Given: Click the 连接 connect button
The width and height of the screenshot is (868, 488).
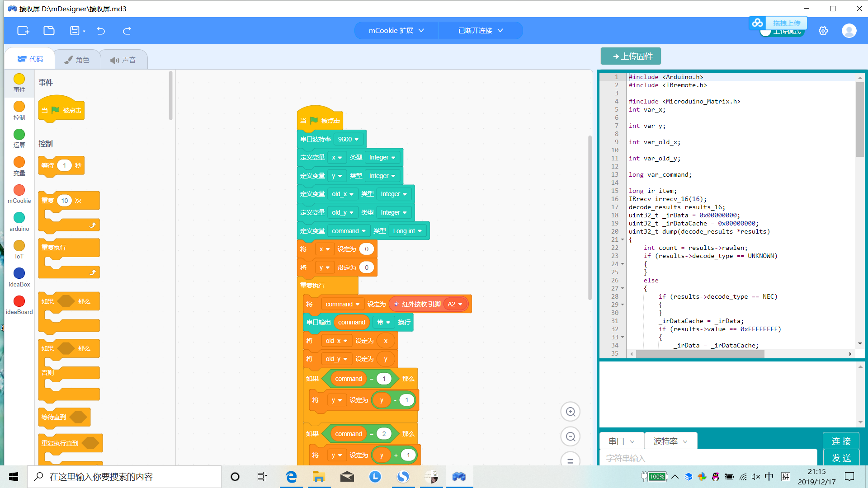Looking at the screenshot, I should (x=840, y=441).
